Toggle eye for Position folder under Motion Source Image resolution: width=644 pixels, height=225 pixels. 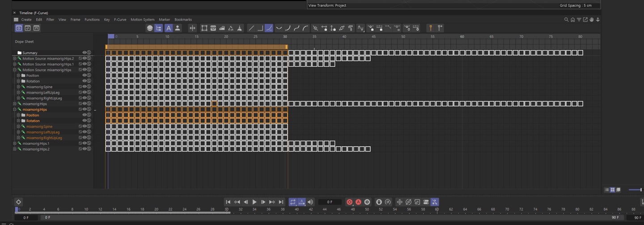[84, 76]
